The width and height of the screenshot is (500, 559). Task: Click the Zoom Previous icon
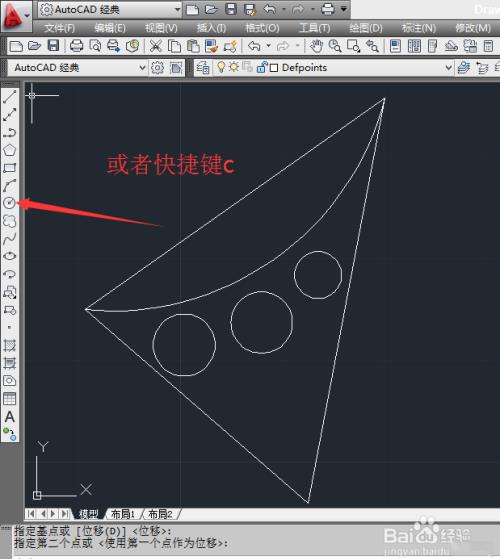pos(372,46)
